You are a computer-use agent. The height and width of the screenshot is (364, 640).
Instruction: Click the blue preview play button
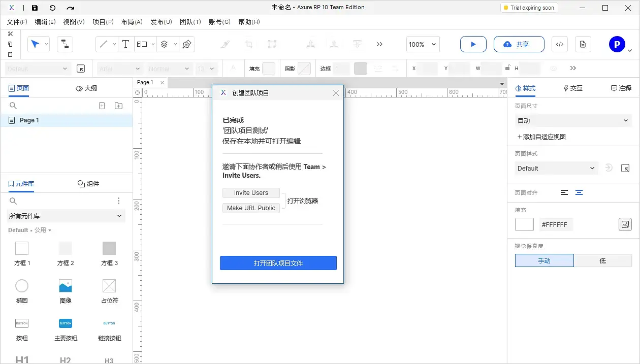tap(473, 44)
